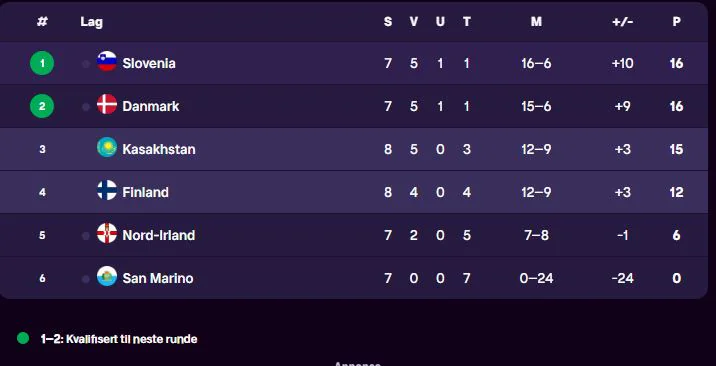Click the Lag column header
716x366 pixels.
pyautogui.click(x=92, y=22)
